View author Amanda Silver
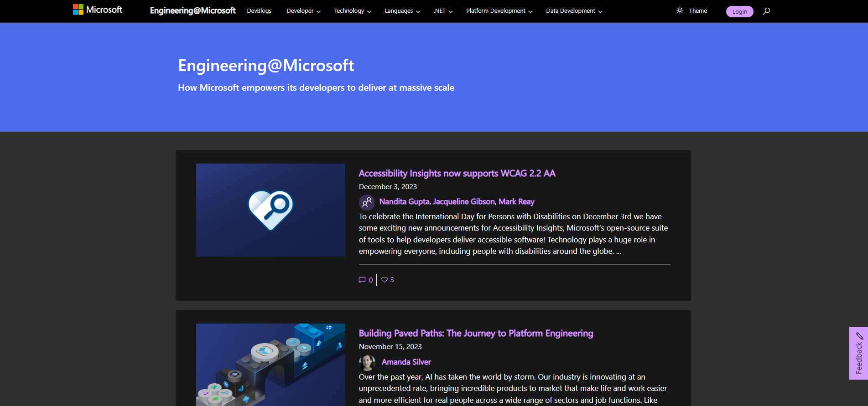This screenshot has height=406, width=868. 406,362
